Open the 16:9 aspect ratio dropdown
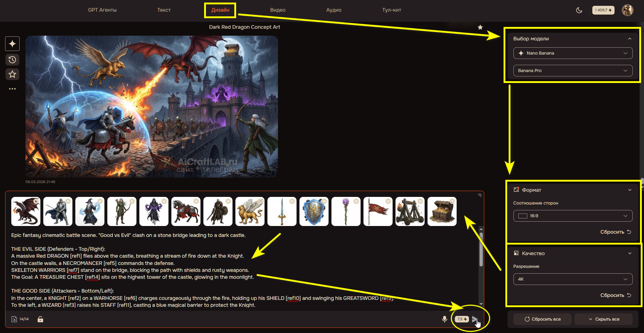Image resolution: width=644 pixels, height=333 pixels. 573,216
